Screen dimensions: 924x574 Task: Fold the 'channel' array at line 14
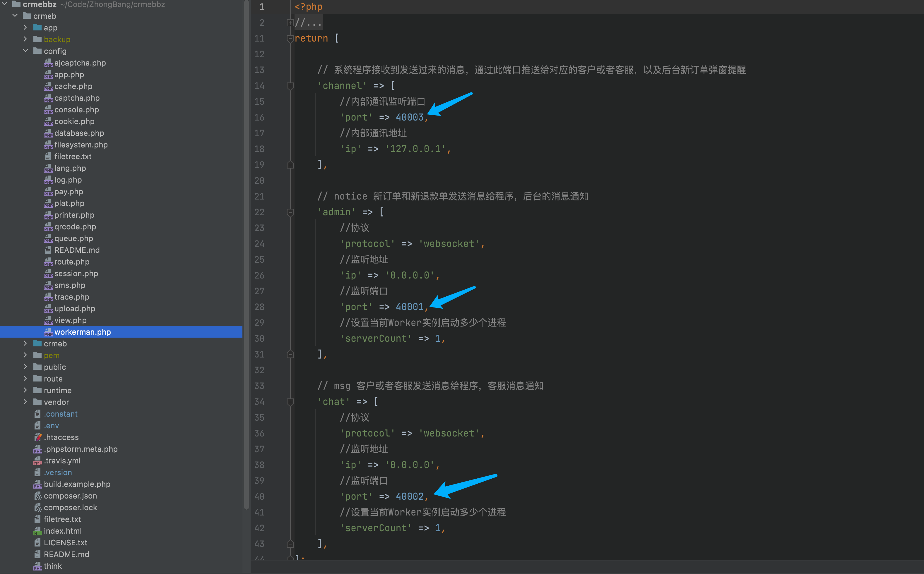point(290,86)
